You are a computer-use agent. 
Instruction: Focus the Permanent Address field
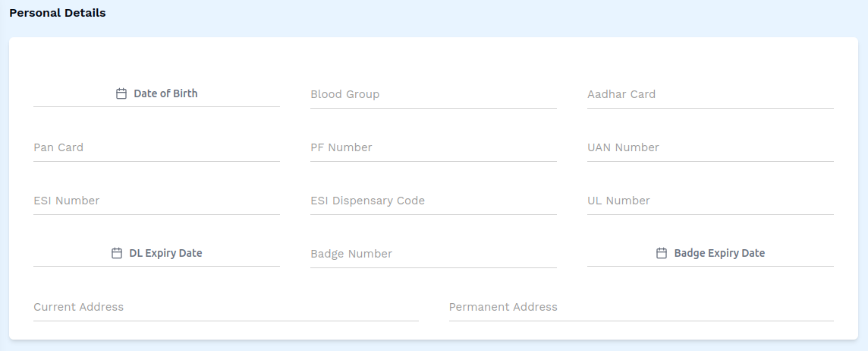point(641,308)
